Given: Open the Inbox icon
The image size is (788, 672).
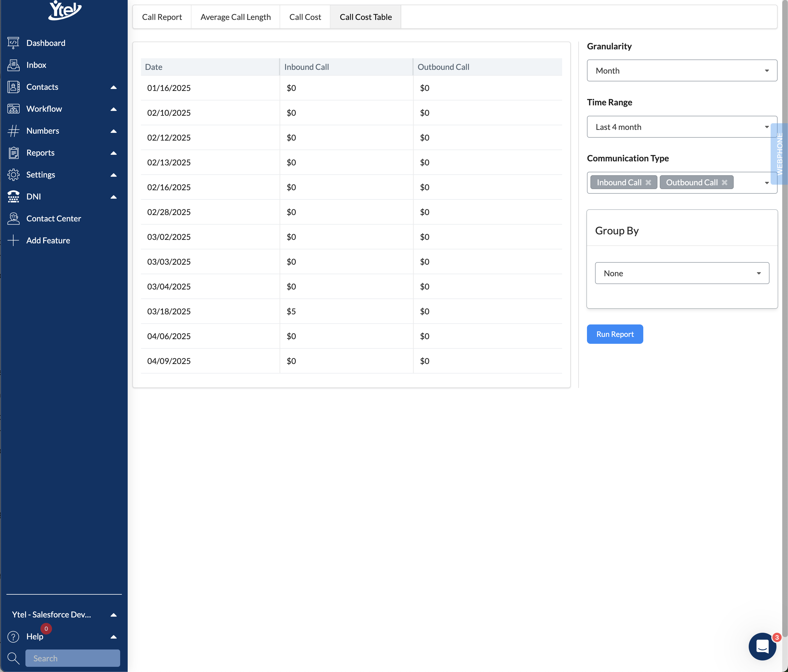Looking at the screenshot, I should coord(13,65).
